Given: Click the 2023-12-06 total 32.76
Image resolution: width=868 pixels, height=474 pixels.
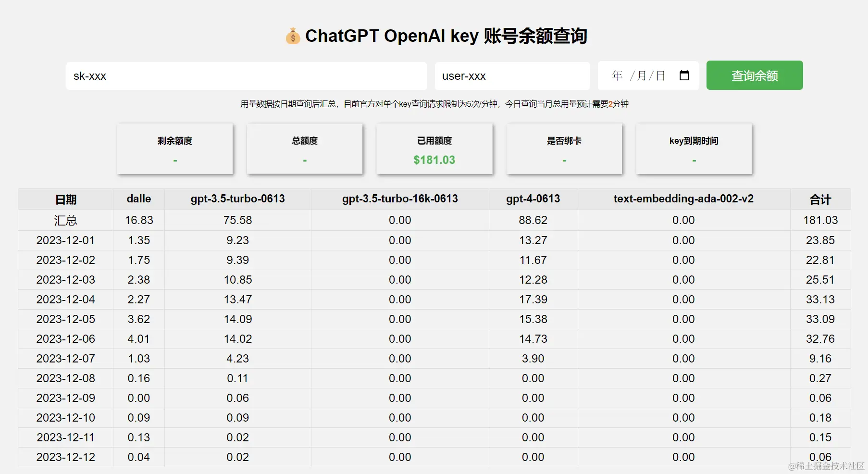Looking at the screenshot, I should tap(820, 339).
